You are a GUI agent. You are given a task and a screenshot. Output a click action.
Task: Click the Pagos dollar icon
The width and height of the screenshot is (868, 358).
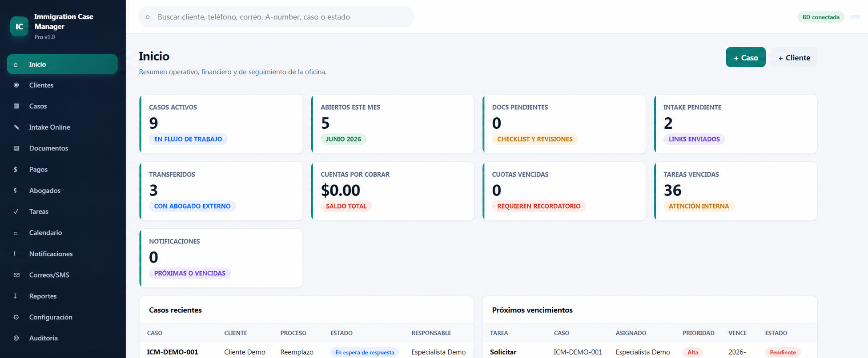point(16,170)
